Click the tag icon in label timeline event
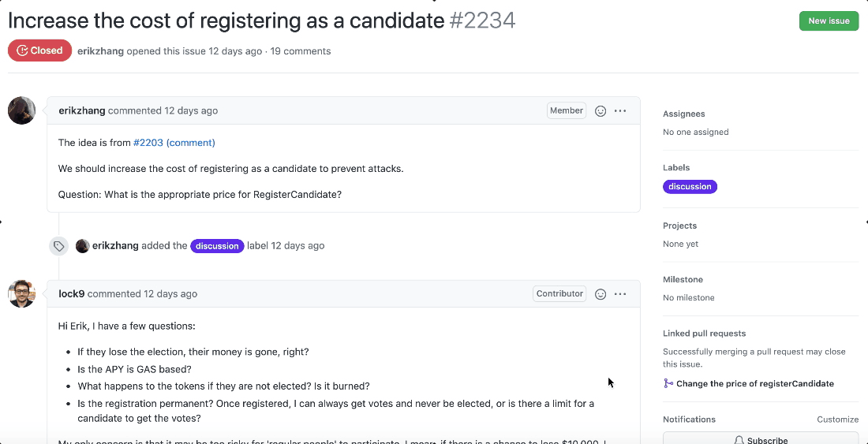This screenshot has width=868, height=444. click(x=58, y=246)
